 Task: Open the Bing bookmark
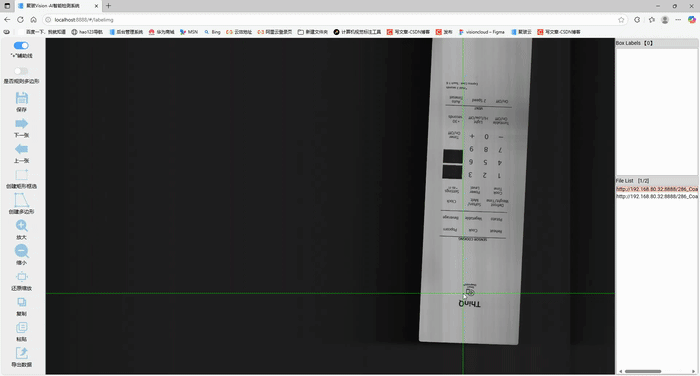pos(212,32)
